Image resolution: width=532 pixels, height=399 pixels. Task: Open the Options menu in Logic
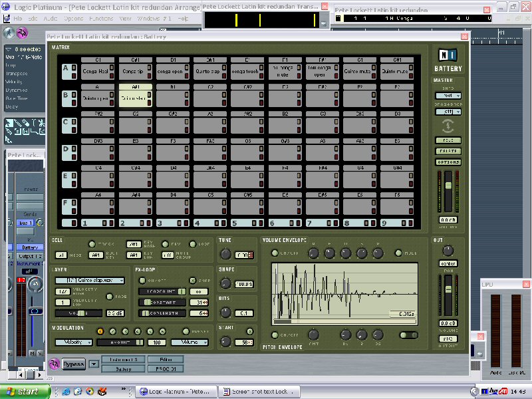[73, 19]
